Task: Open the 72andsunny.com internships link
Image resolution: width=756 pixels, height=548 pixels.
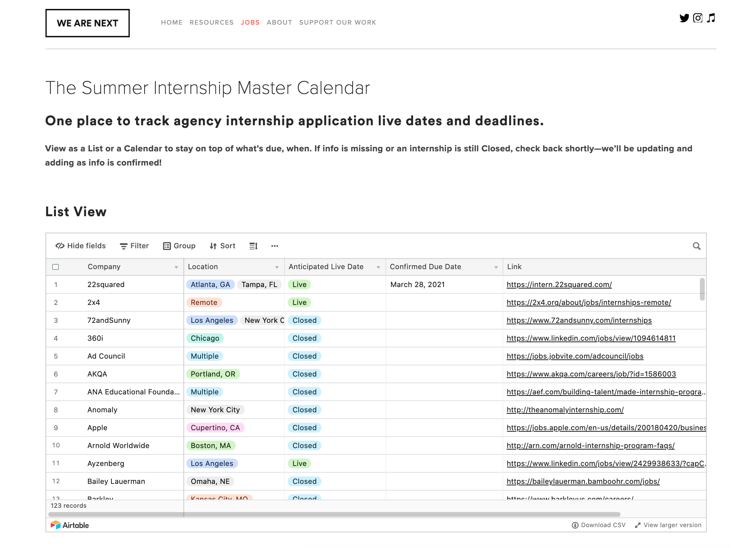Action: coord(579,320)
